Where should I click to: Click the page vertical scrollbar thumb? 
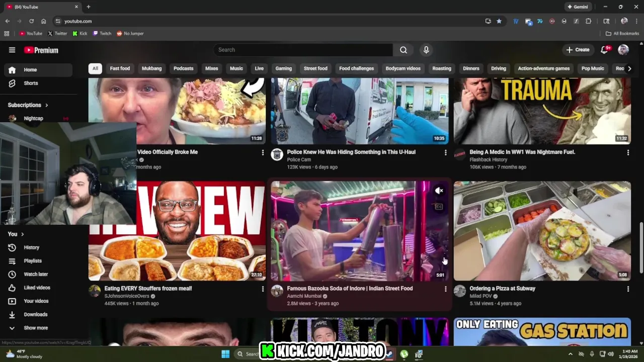pos(641,248)
